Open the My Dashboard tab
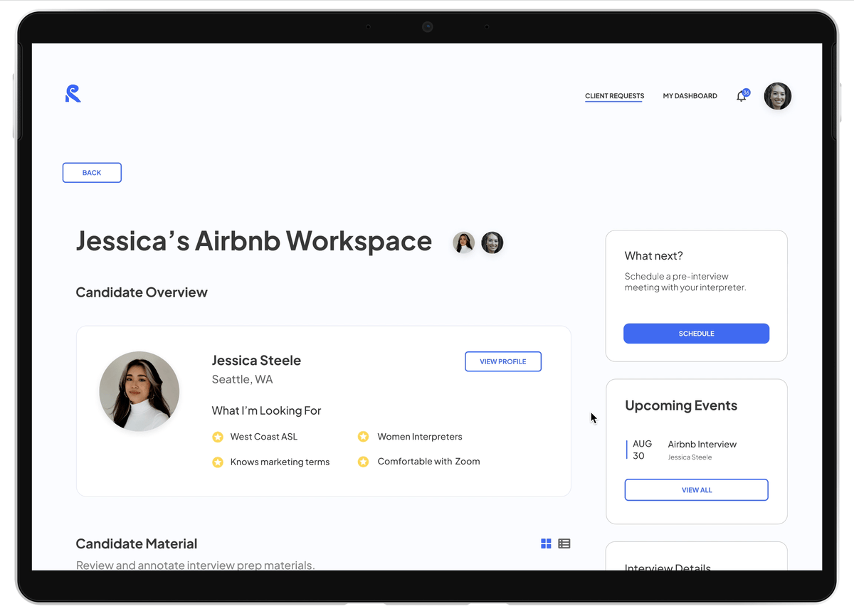 coord(690,96)
